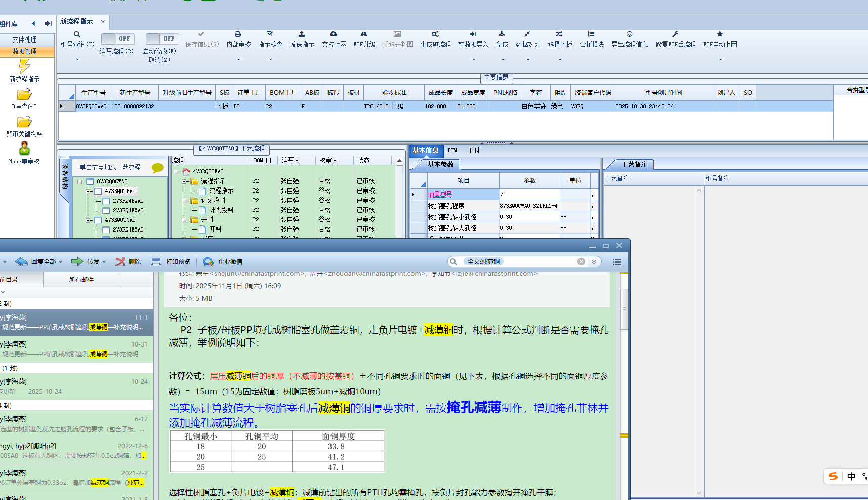868x500 pixels.
Task: Open dropdown arrow under 指示检查
Action: 270,60
